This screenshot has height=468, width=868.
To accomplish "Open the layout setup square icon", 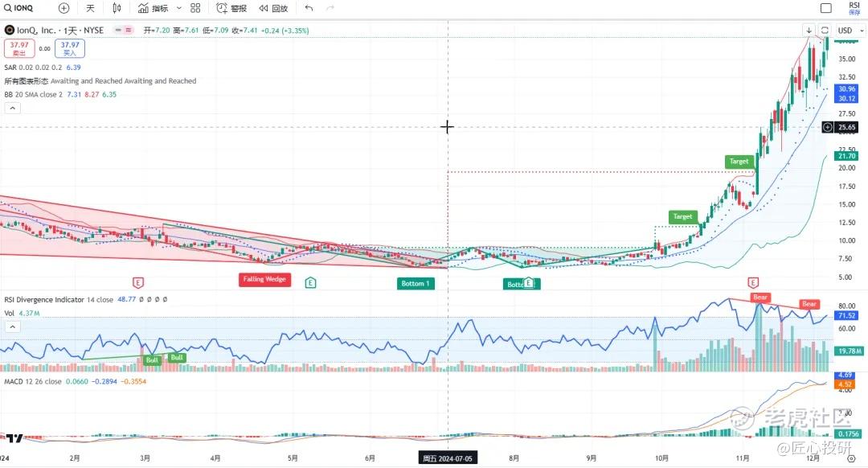I will click(x=826, y=8).
